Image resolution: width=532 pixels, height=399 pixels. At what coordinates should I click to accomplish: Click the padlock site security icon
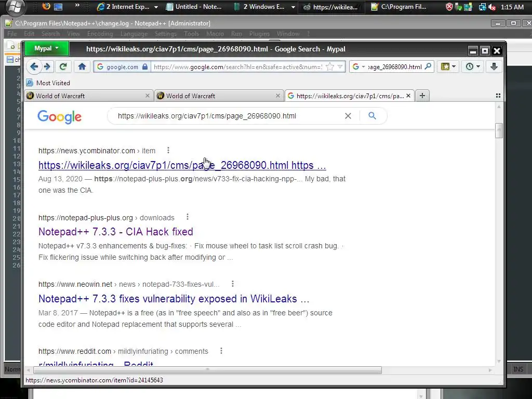point(145,66)
